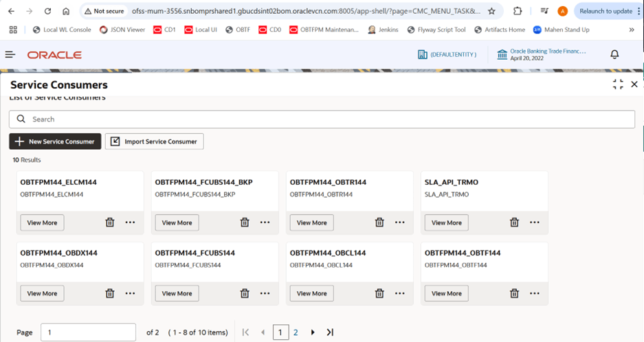Go to previous page of results
Viewport: 644px width, 342px height.
point(263,332)
